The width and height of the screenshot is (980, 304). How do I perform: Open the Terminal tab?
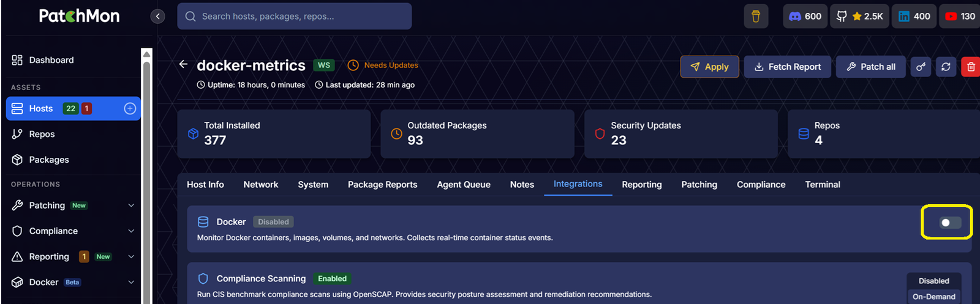click(x=823, y=185)
